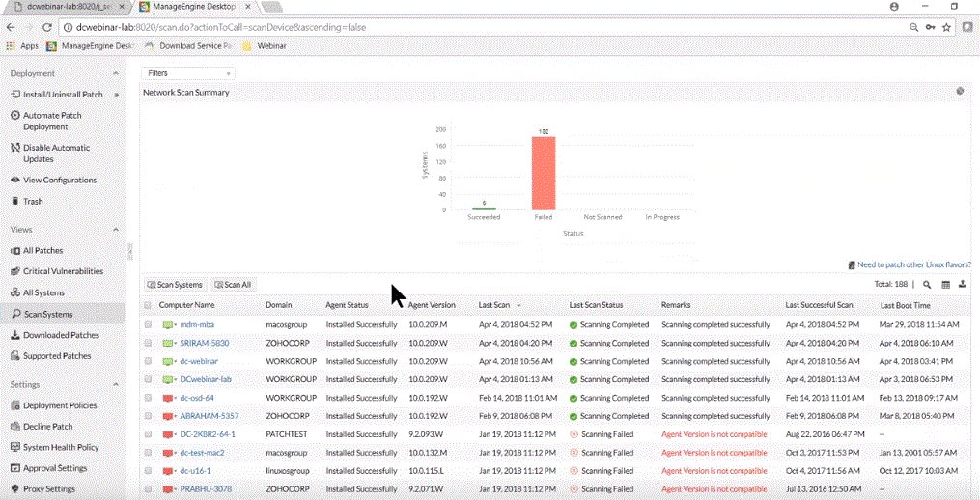Viewport: 980px width, 500px height.
Task: Click the table search magnifier icon
Action: tap(927, 285)
